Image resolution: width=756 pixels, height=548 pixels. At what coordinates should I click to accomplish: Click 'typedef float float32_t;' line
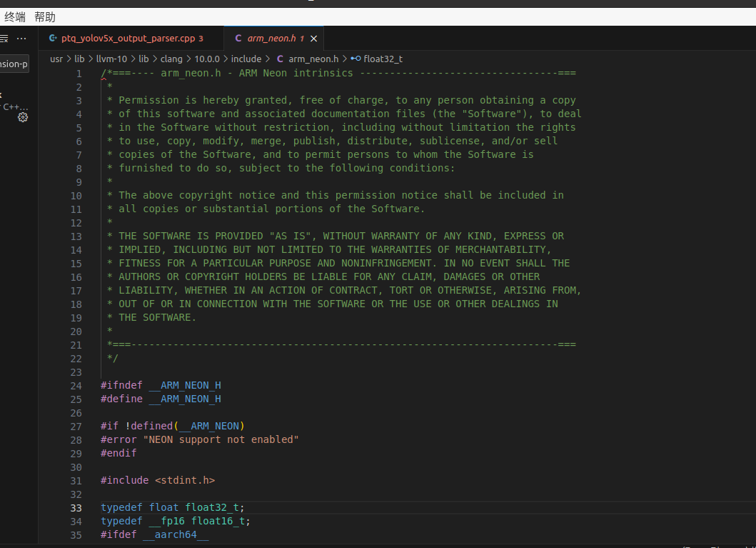coord(173,507)
